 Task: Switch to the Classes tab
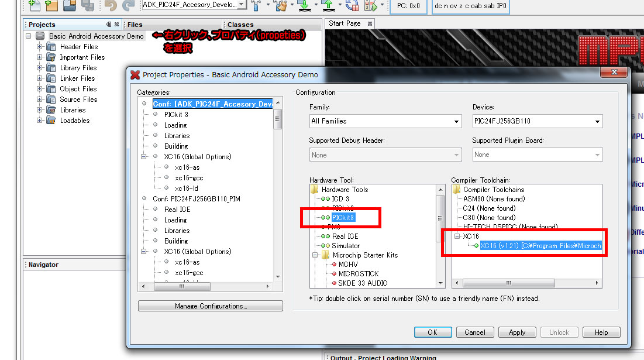click(x=240, y=25)
